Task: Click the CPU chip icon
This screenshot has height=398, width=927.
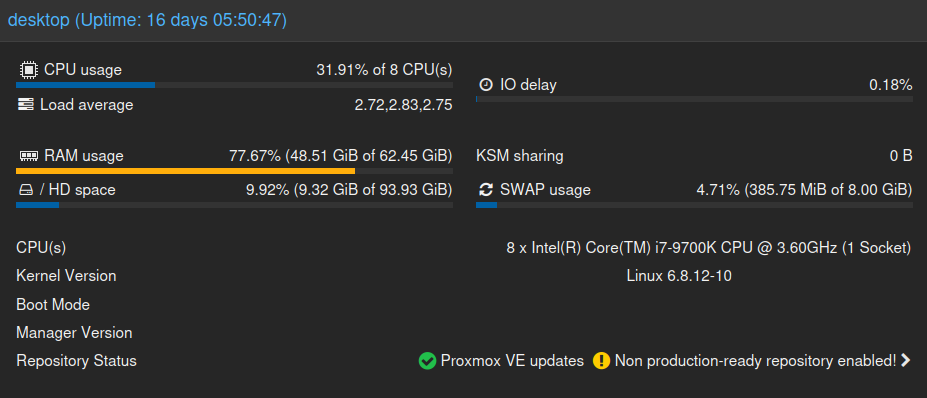Action: click(x=28, y=70)
